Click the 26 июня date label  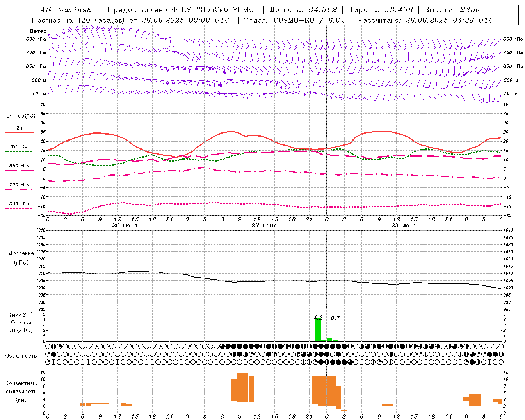click(x=124, y=225)
